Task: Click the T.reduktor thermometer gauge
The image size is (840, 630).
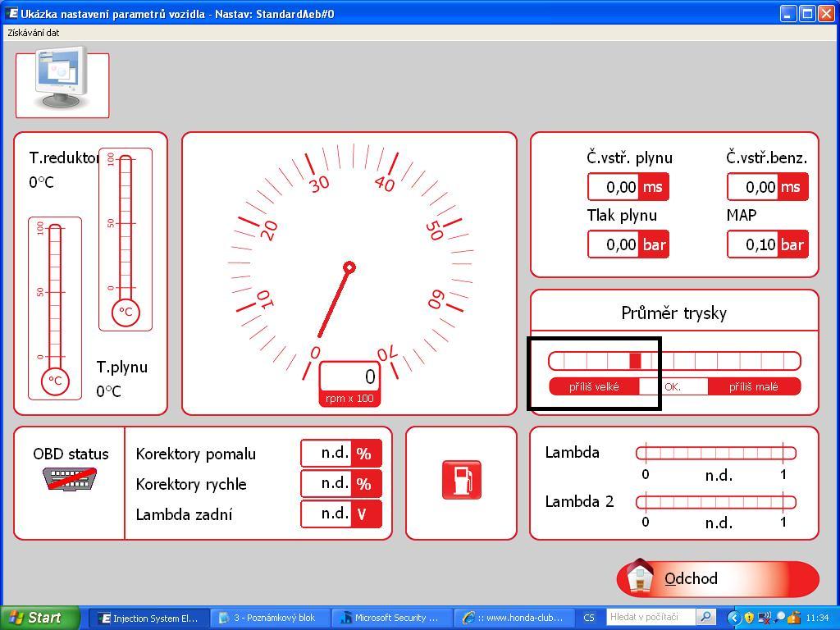Action: coord(55,308)
